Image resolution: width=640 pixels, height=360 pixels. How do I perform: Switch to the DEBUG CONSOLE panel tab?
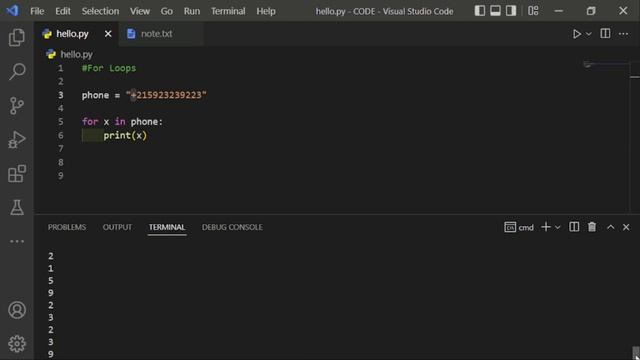pyautogui.click(x=232, y=227)
